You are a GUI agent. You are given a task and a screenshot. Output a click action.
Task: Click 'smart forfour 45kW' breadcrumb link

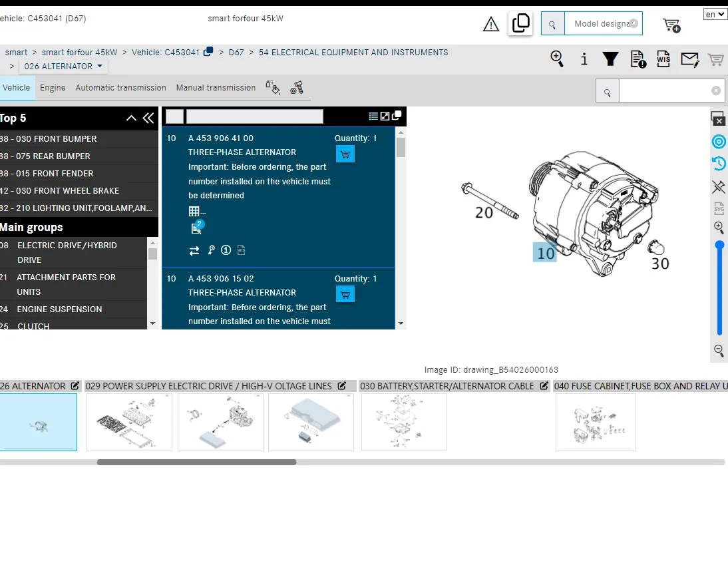click(x=79, y=53)
